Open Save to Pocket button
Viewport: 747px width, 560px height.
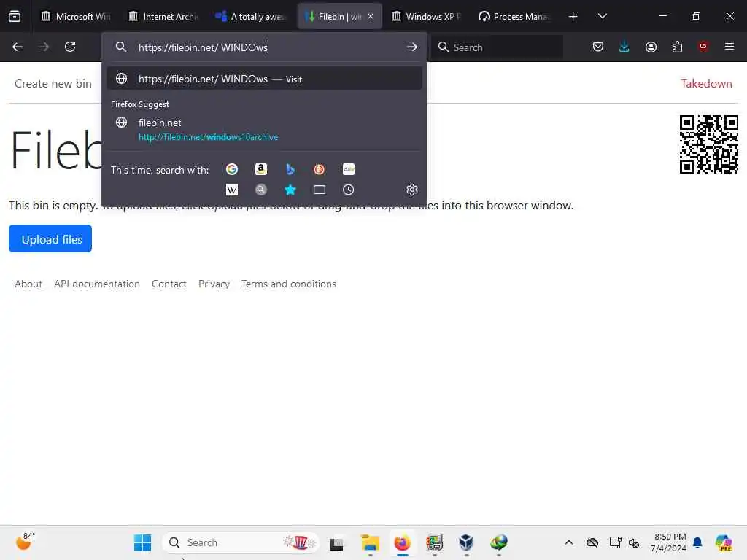point(598,47)
